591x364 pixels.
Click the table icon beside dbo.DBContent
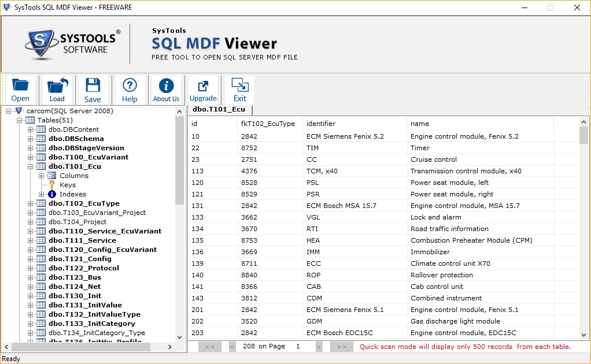41,129
